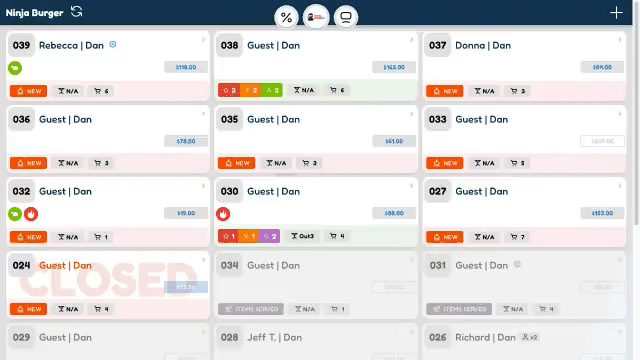
Task: Click cart count 6 on order 039
Action: point(101,91)
